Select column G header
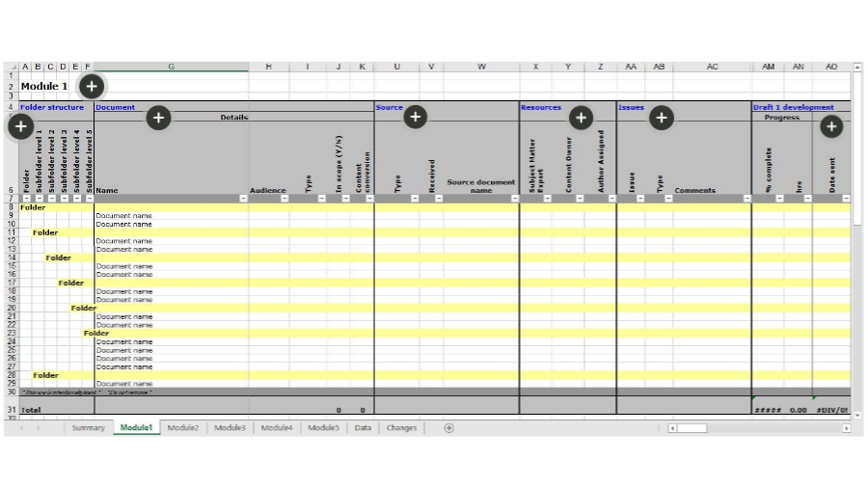Viewport: 868px width, 488px height. [171, 67]
